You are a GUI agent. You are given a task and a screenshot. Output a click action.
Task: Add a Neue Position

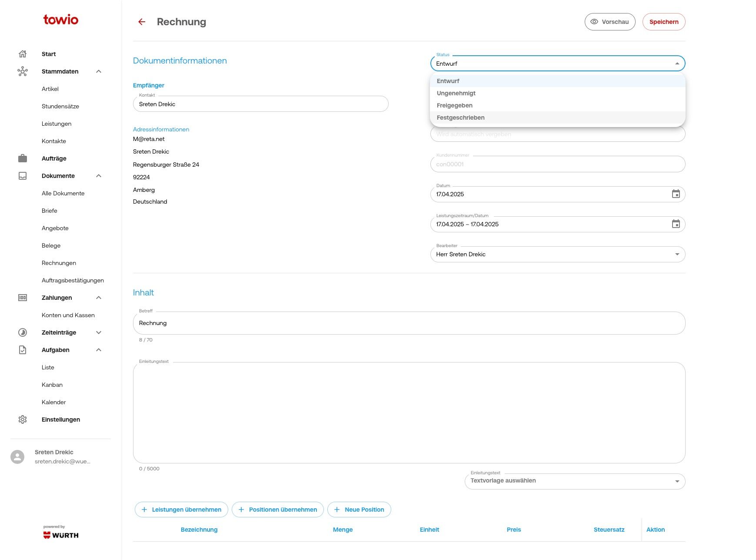tap(359, 510)
